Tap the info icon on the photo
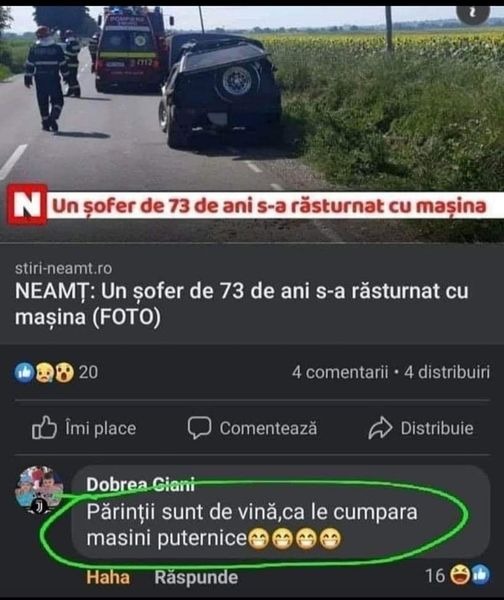 473,14
